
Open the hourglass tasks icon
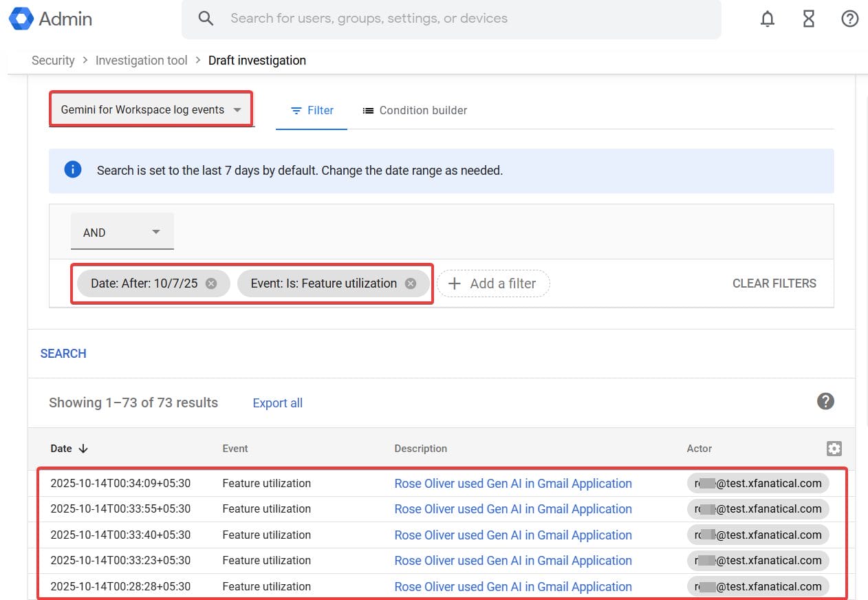coord(809,19)
